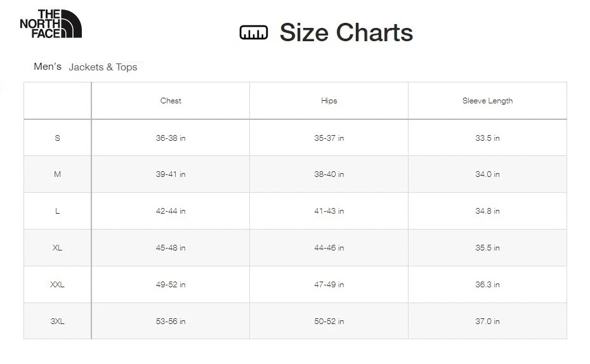This screenshot has width=590, height=364.
Task: Select the M size row label
Action: pyautogui.click(x=58, y=174)
